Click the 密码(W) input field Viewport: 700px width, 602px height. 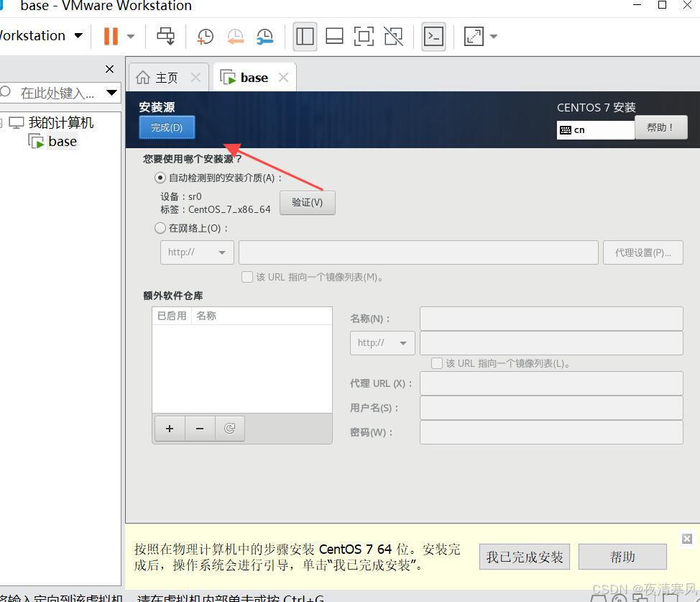tap(551, 432)
